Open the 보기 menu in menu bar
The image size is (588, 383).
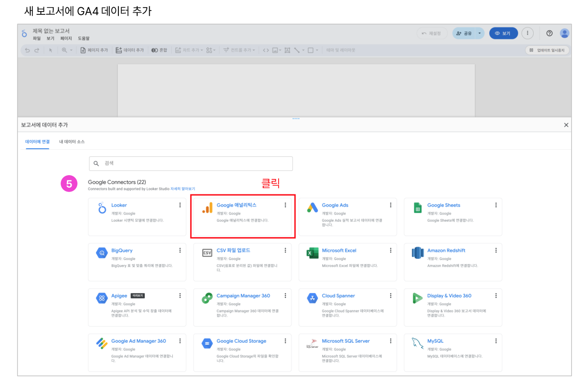click(x=51, y=38)
